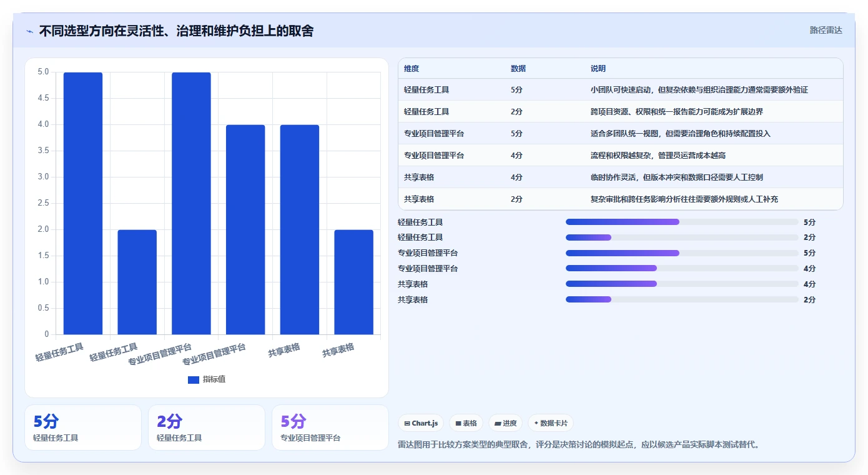The image size is (868, 475).
Task: Click the 表格 chip
Action: (466, 423)
